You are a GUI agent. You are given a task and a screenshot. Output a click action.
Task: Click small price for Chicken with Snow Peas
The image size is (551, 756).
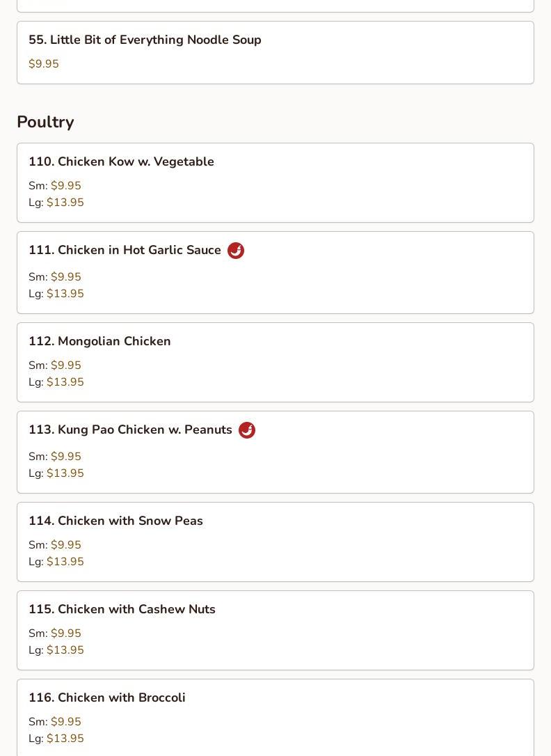[65, 545]
